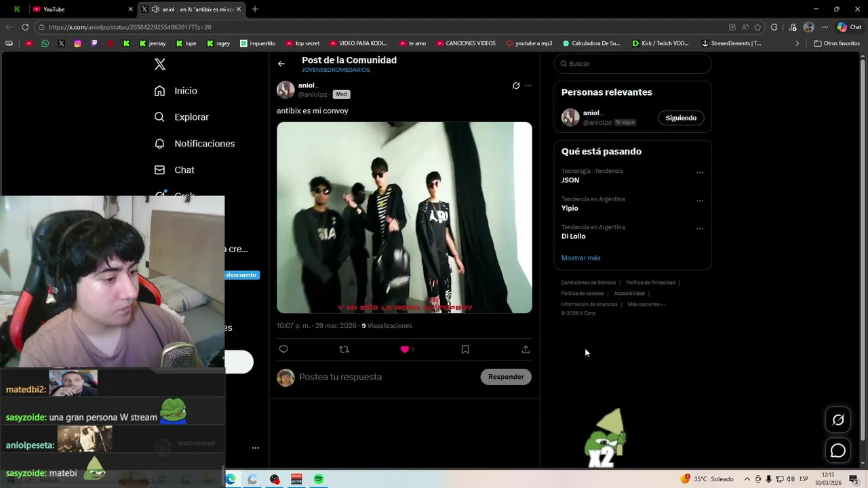Viewport: 868px width, 488px height.
Task: Open the JSON trending topic
Action: [570, 180]
